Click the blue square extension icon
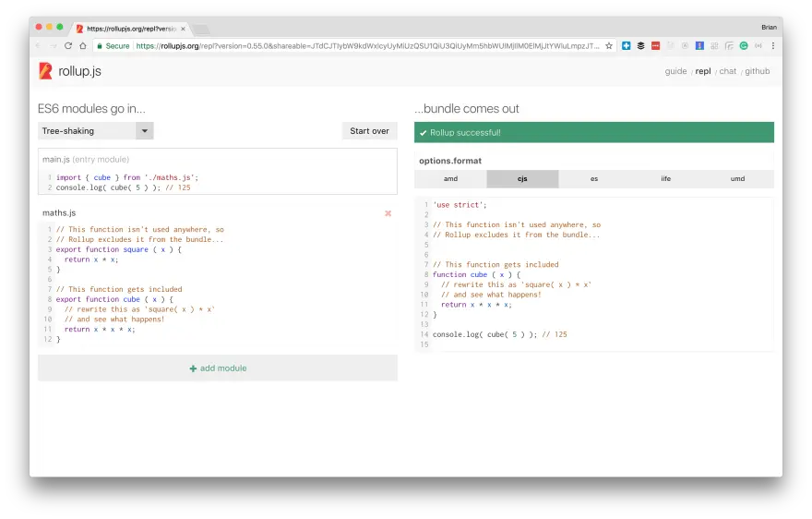This screenshot has height=519, width=812. point(699,45)
